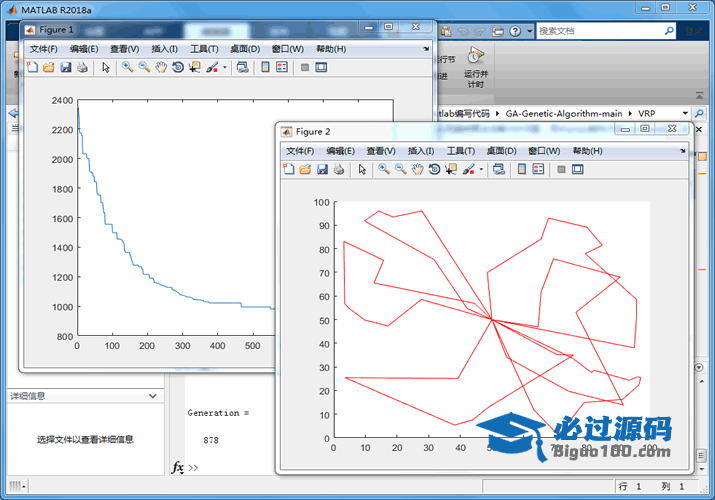Image resolution: width=715 pixels, height=500 pixels.
Task: Open brush color dropdown arrow in Figure 1
Action: tap(224, 67)
